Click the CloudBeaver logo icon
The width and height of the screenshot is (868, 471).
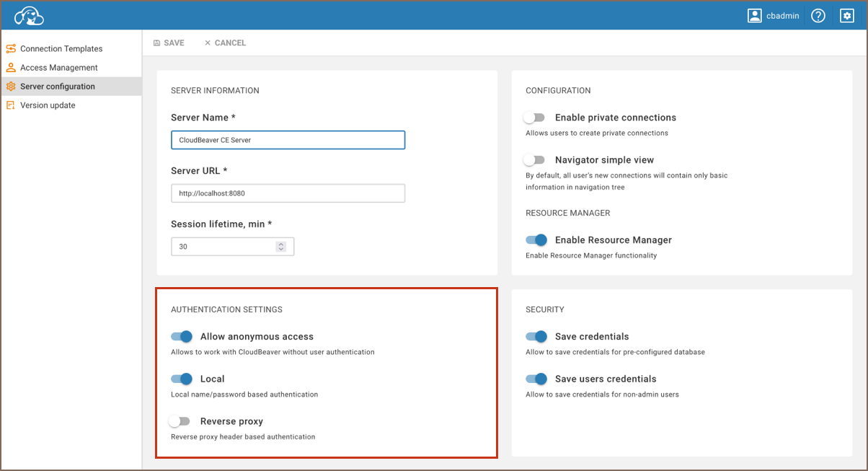pos(29,16)
